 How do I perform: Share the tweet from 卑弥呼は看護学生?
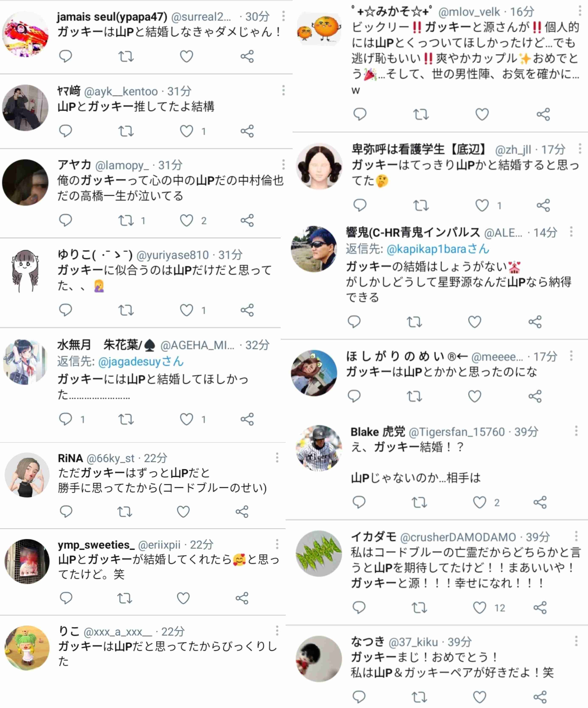click(543, 205)
